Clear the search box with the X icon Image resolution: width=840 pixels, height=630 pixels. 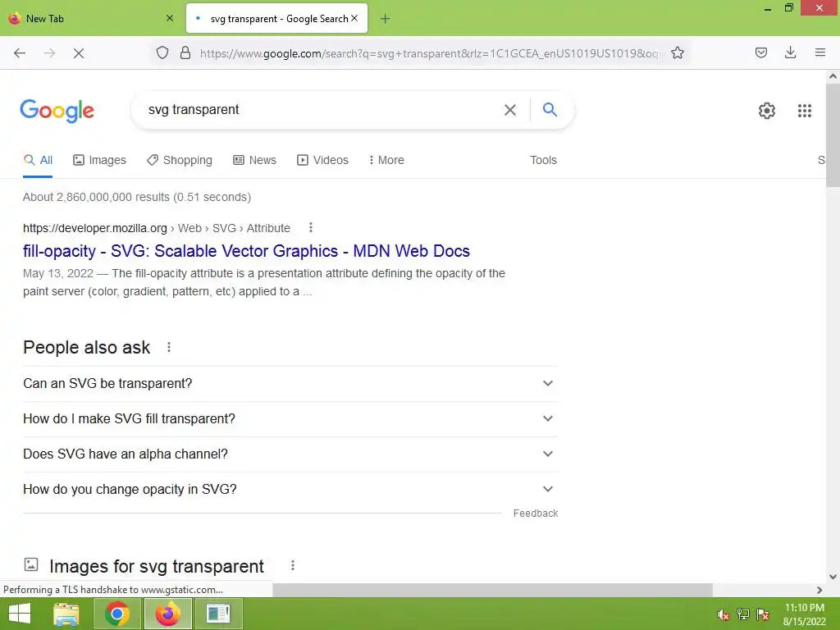[x=510, y=110]
